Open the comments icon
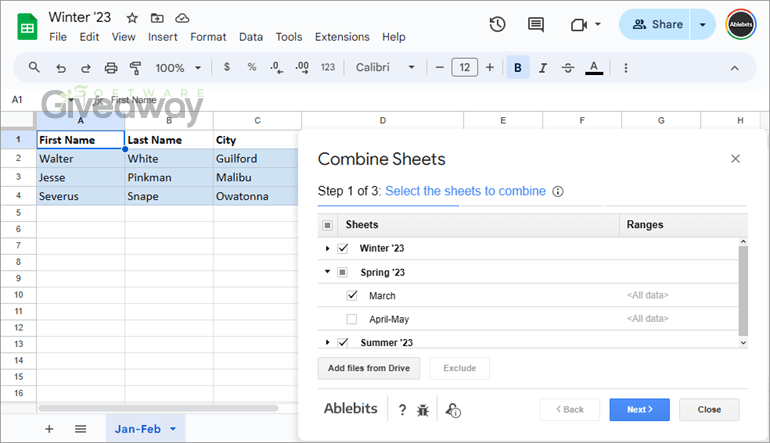This screenshot has height=443, width=770. pyautogui.click(x=536, y=25)
